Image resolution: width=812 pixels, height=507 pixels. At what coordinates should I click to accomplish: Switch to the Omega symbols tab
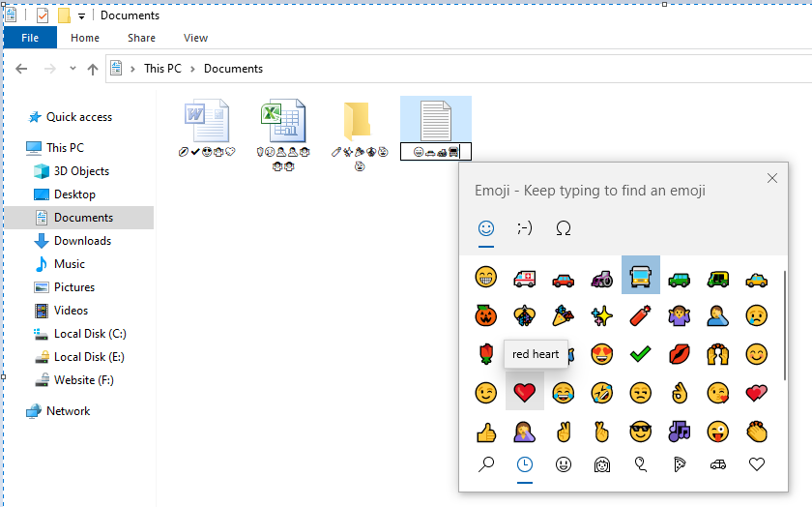563,228
